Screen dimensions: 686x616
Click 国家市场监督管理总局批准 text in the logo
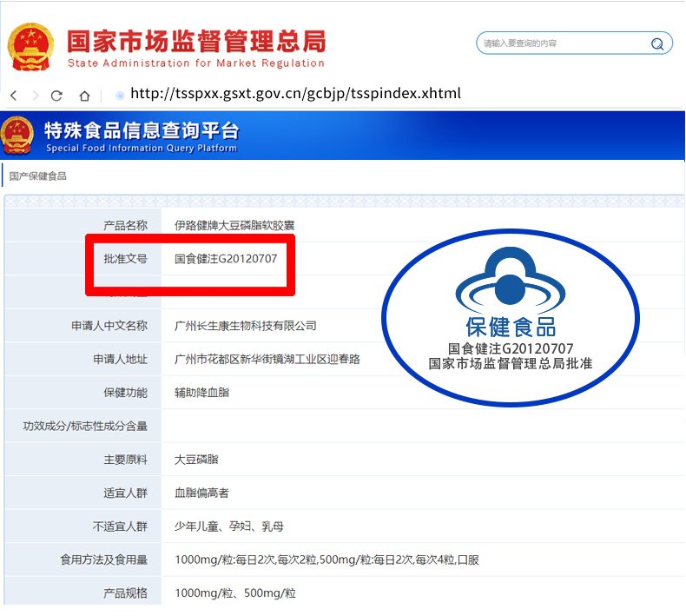tap(510, 363)
